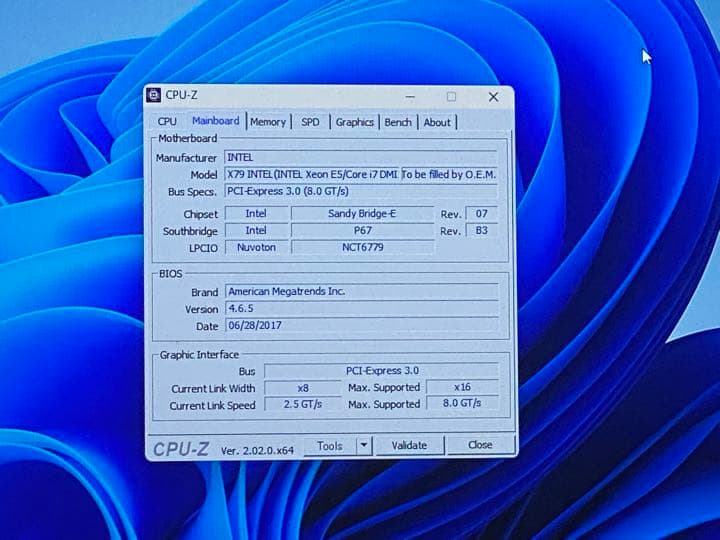Screen dimensions: 720x540
Task: Click the CPU-Z window title text
Action: pos(181,95)
